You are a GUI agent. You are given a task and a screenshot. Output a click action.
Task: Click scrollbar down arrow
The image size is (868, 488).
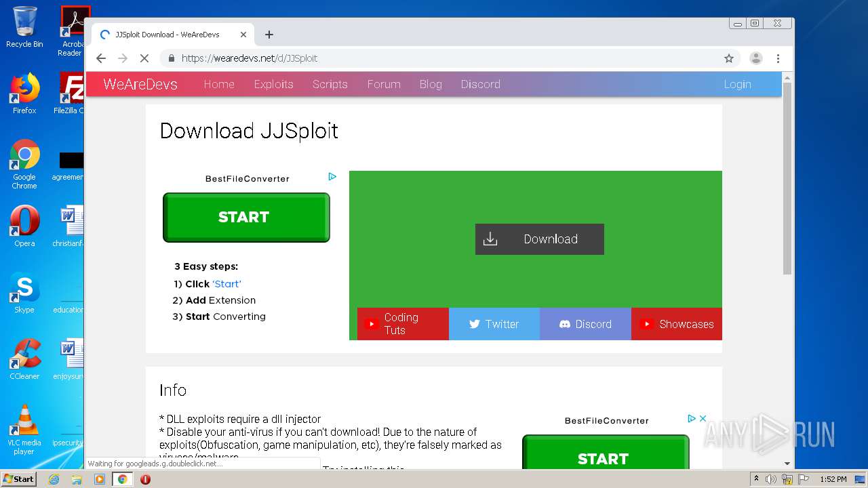[x=787, y=464]
